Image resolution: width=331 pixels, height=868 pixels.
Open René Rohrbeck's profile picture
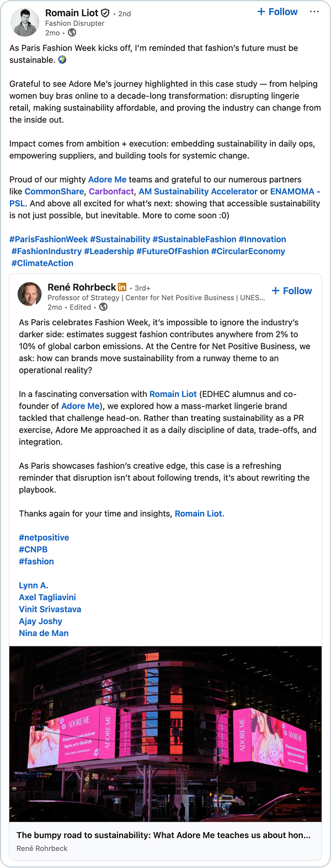point(30,294)
